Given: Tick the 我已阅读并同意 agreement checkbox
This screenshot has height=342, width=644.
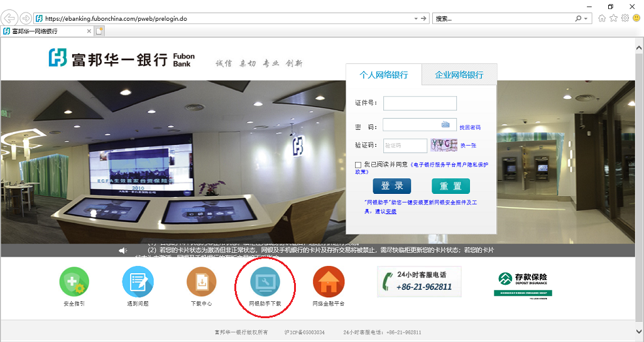Looking at the screenshot, I should [357, 164].
